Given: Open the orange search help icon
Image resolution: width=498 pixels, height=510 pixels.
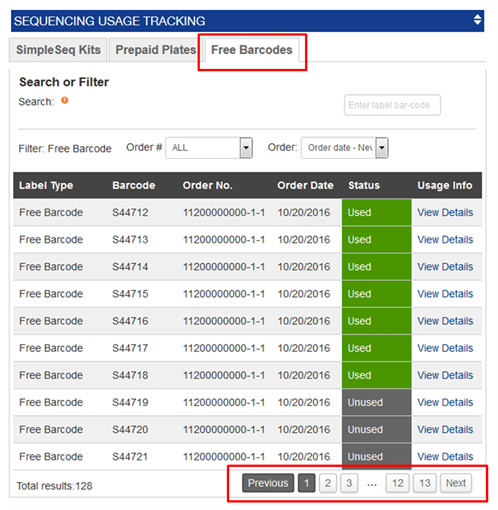Looking at the screenshot, I should 65,100.
